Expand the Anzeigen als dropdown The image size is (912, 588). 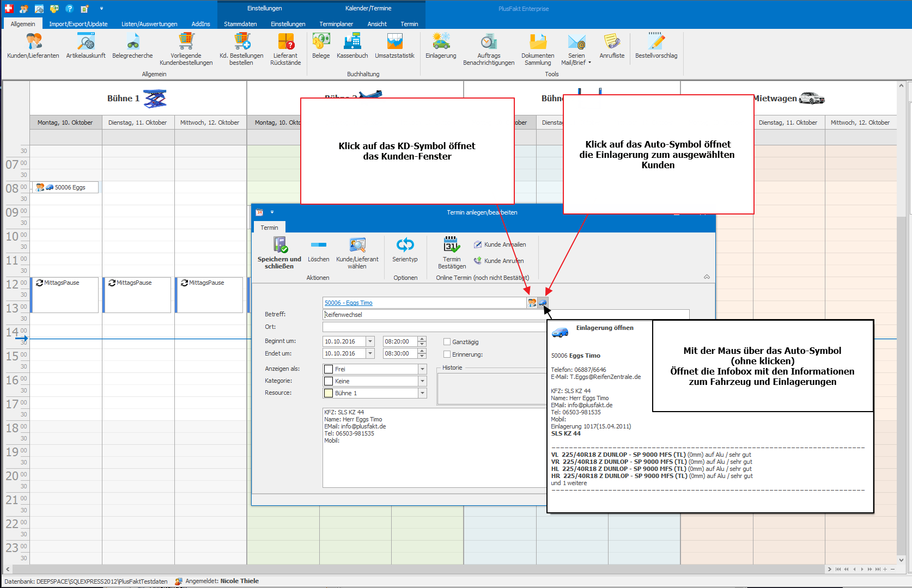(x=422, y=369)
